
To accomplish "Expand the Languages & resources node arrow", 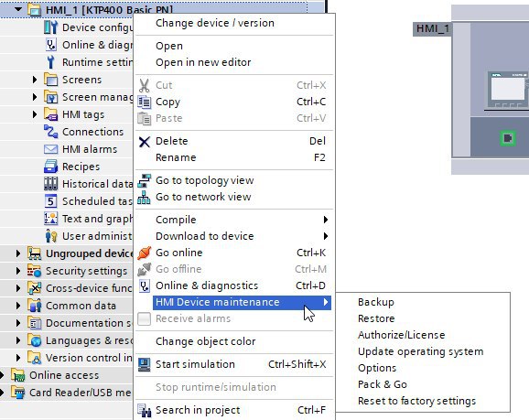I will point(18,340).
